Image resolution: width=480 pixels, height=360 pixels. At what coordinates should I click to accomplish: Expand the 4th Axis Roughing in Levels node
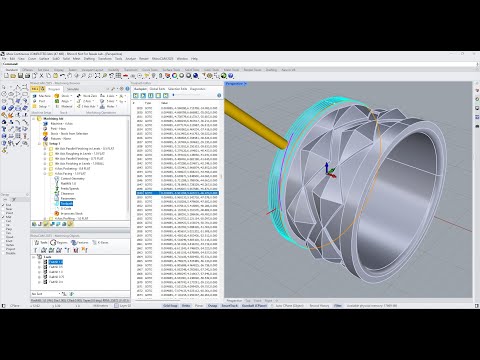click(45, 154)
